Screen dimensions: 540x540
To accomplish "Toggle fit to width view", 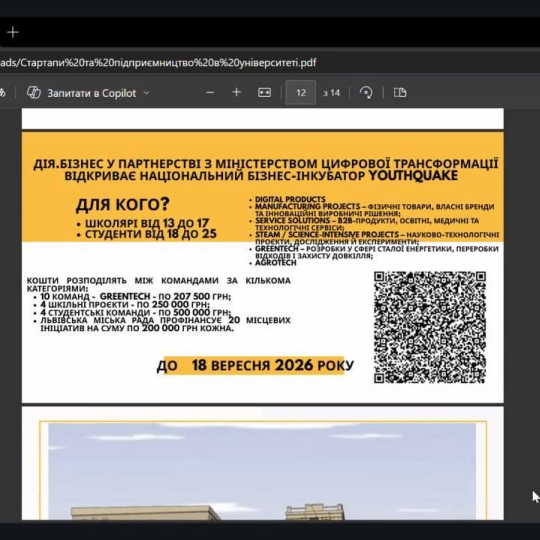I will (264, 93).
